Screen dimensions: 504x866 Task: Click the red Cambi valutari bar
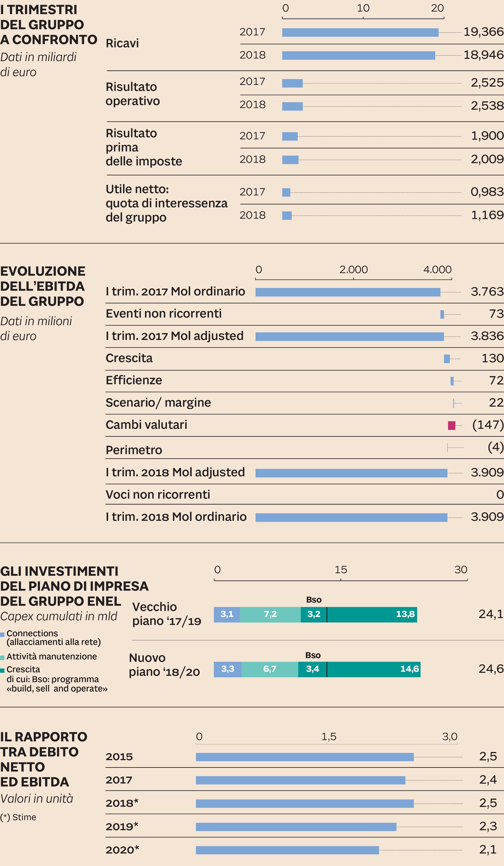452,425
